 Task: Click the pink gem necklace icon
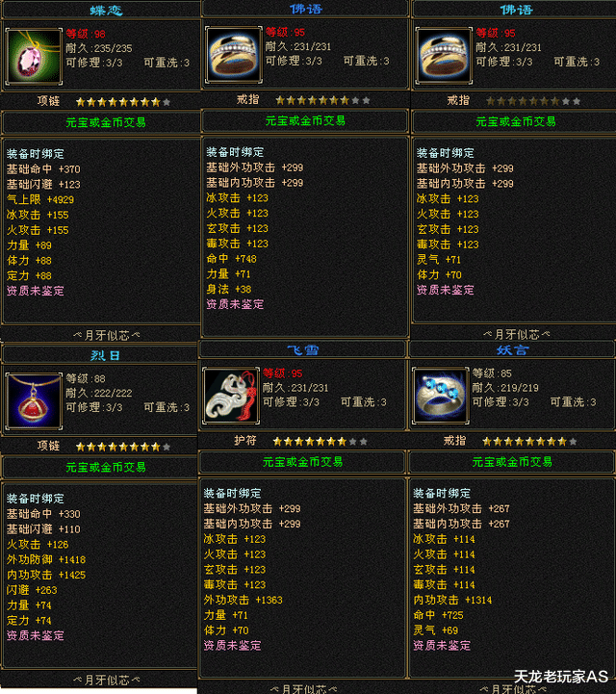pos(34,56)
